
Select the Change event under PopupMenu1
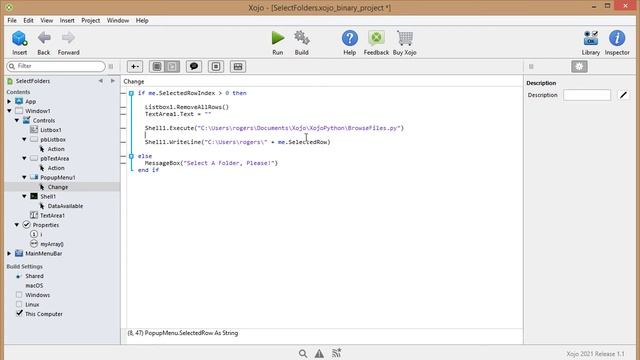(58, 187)
